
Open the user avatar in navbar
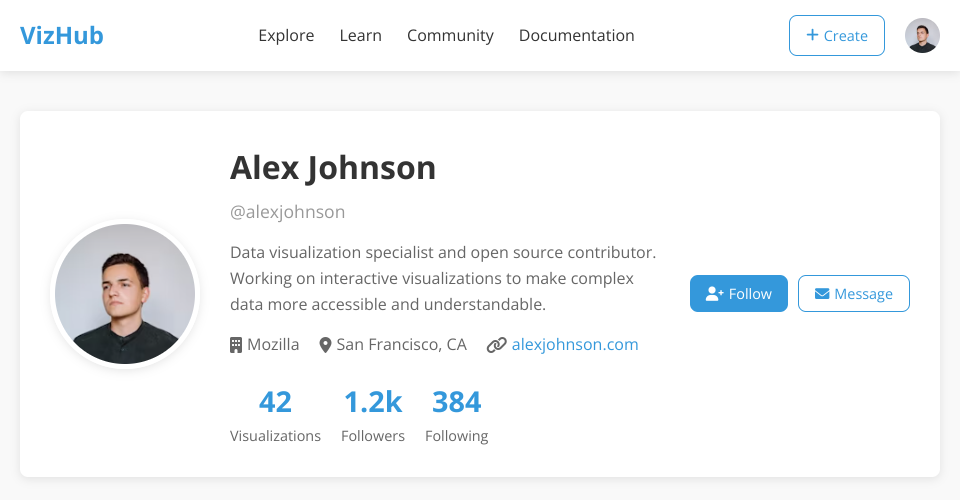click(922, 36)
